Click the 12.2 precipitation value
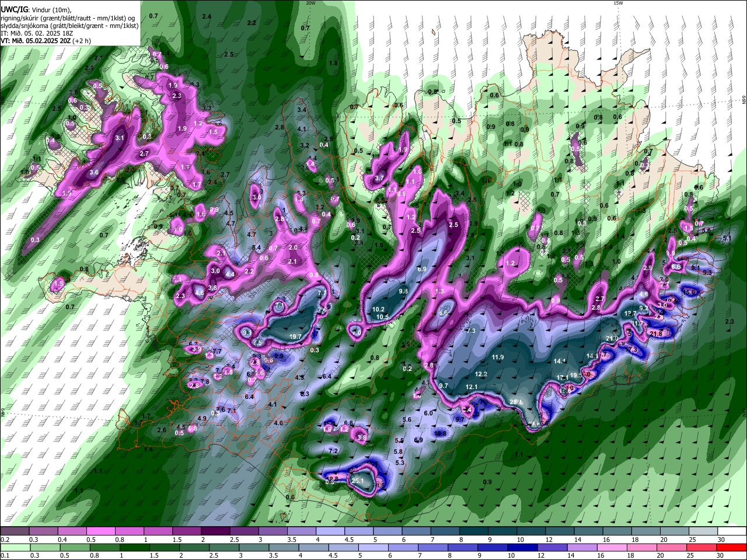The height and width of the screenshot is (560, 747). click(481, 374)
